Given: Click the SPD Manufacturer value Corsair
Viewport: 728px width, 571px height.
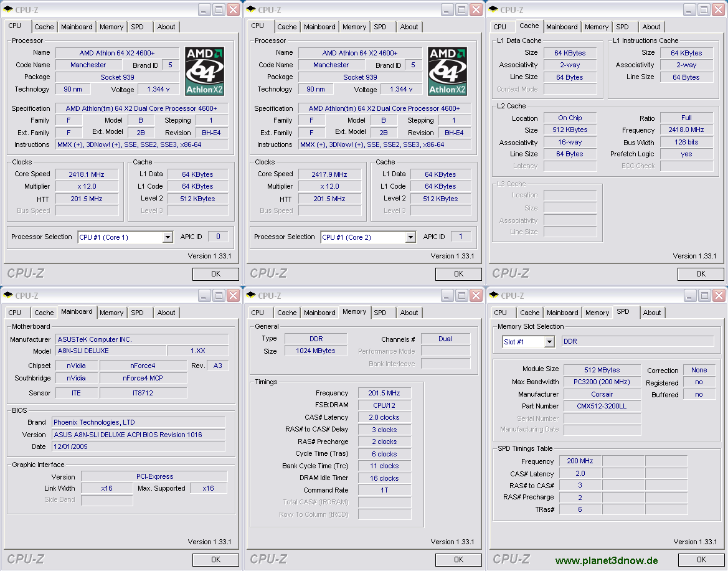Looking at the screenshot, I should 602,394.
